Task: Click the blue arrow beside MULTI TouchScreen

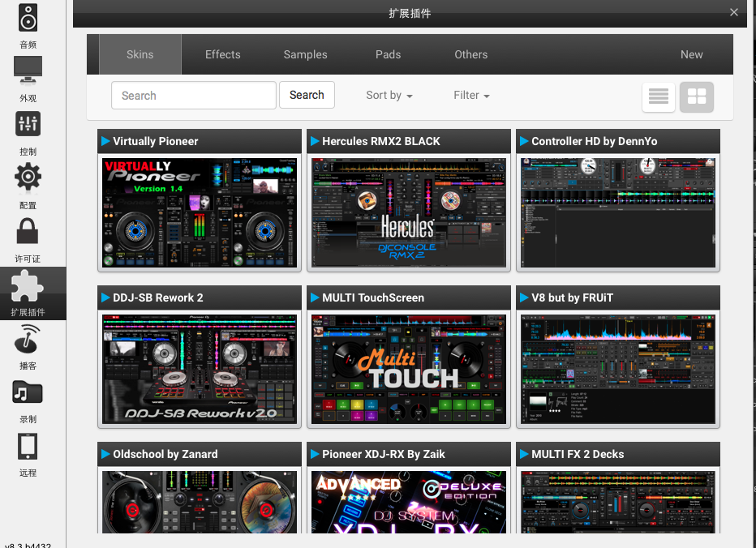Action: (x=315, y=298)
